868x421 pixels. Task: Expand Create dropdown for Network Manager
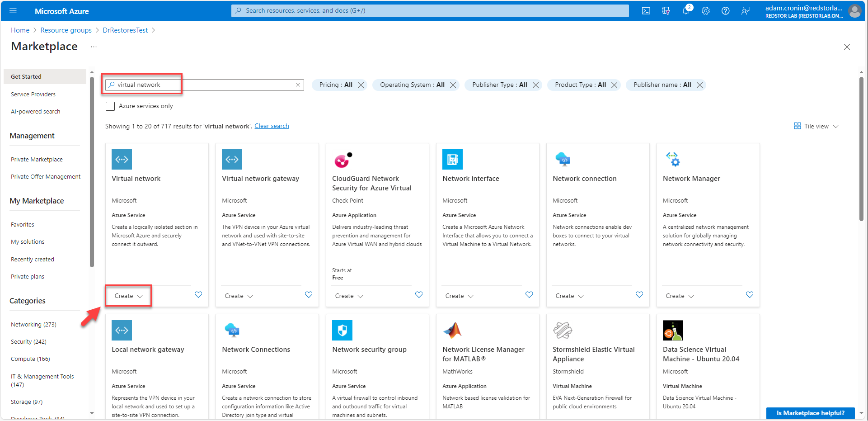680,296
